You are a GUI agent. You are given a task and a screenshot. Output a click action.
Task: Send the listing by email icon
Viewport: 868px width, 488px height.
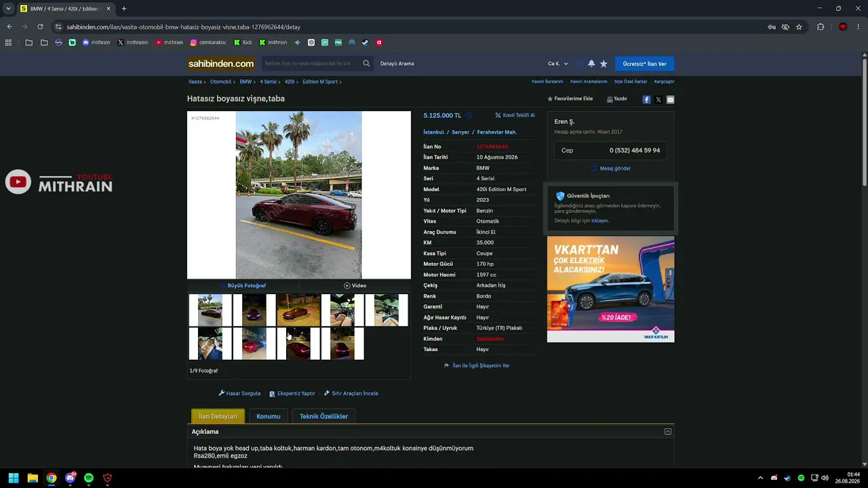(670, 100)
